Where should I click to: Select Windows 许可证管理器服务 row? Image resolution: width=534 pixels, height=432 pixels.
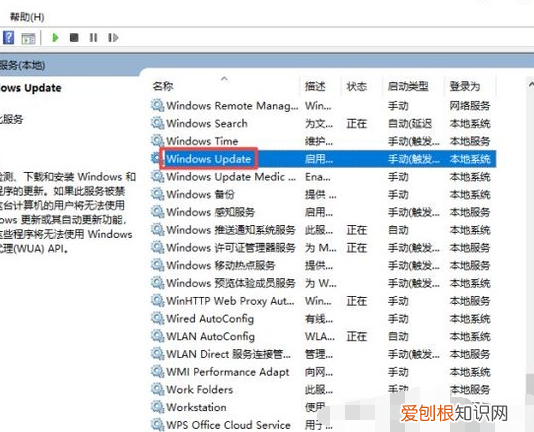[323, 247]
